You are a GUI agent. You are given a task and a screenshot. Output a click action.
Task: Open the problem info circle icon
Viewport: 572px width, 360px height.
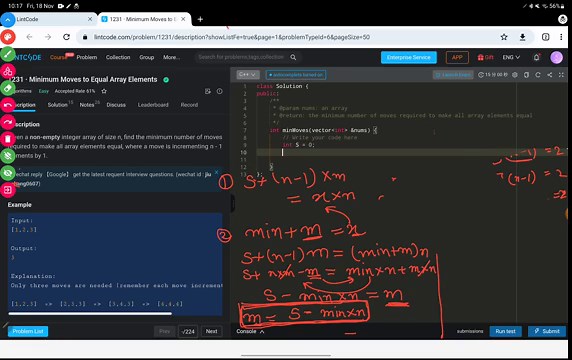pos(220,91)
